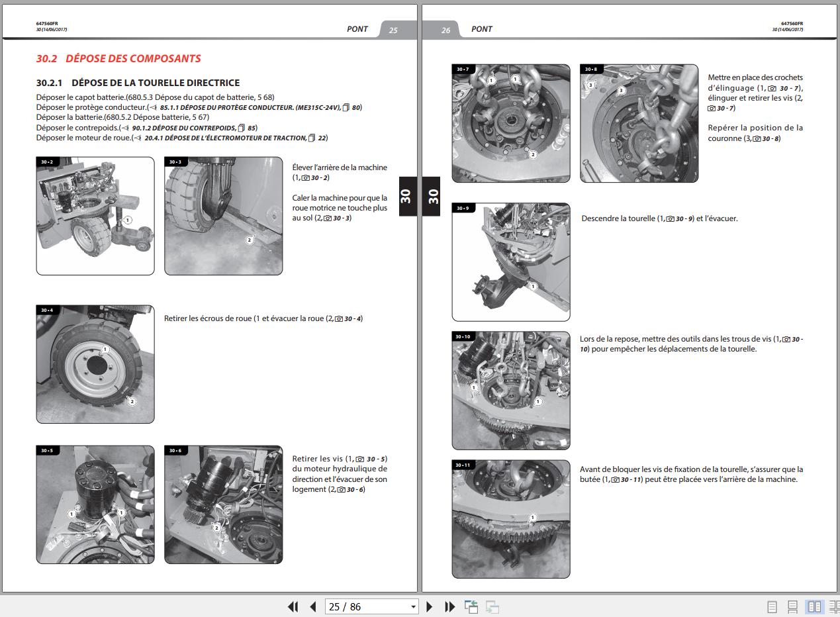Click the left page section marker 30

(x=406, y=197)
